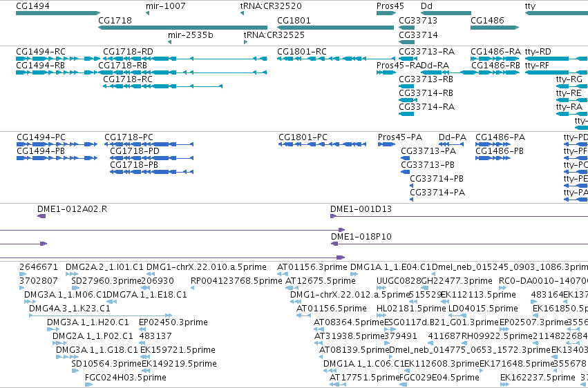Click EST label DMG2A.2_1.I01.C1
Viewport: 588px width, 388px height.
tap(104, 267)
